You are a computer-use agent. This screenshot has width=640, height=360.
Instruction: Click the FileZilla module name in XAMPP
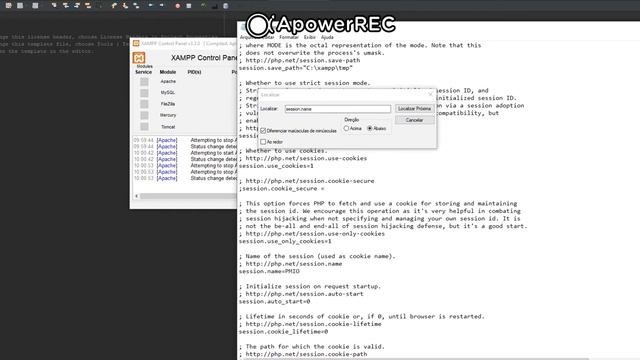tap(168, 104)
